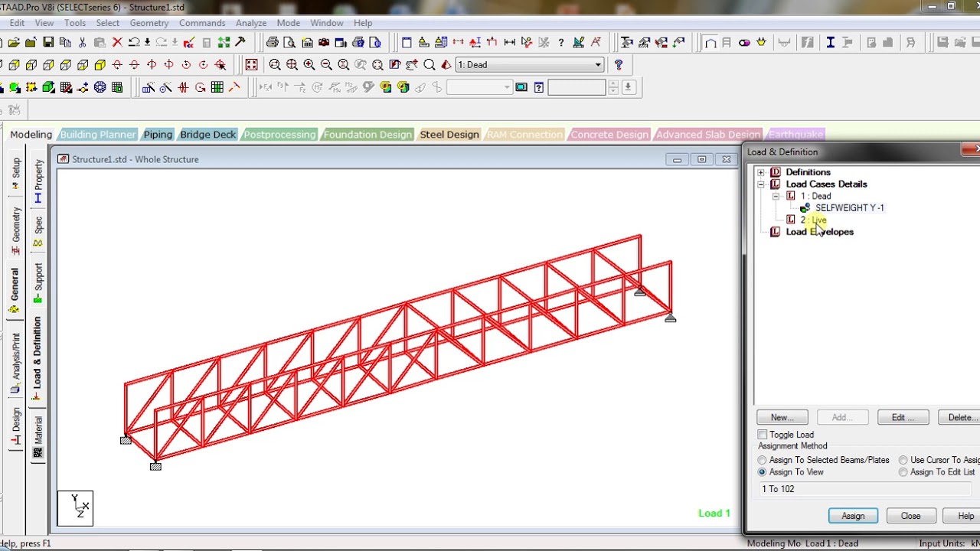Open the active load case dropdown showing 1: Dead
The height and width of the screenshot is (551, 980).
click(x=529, y=65)
